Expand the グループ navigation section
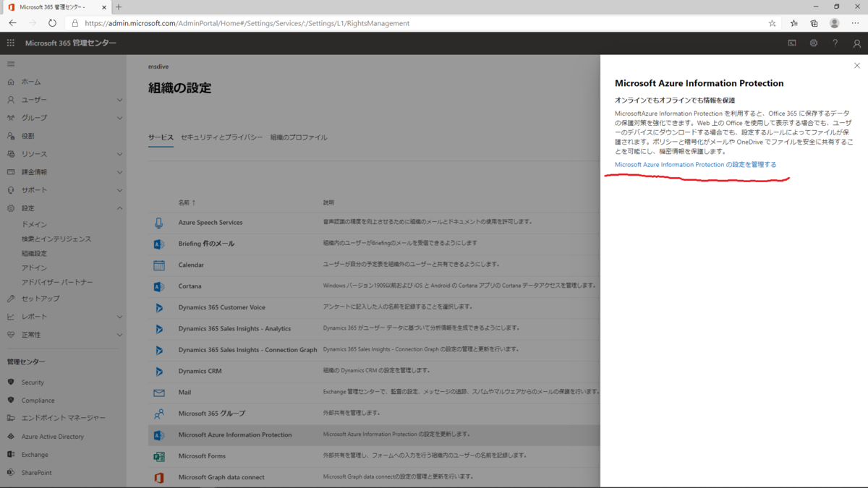 tap(119, 118)
